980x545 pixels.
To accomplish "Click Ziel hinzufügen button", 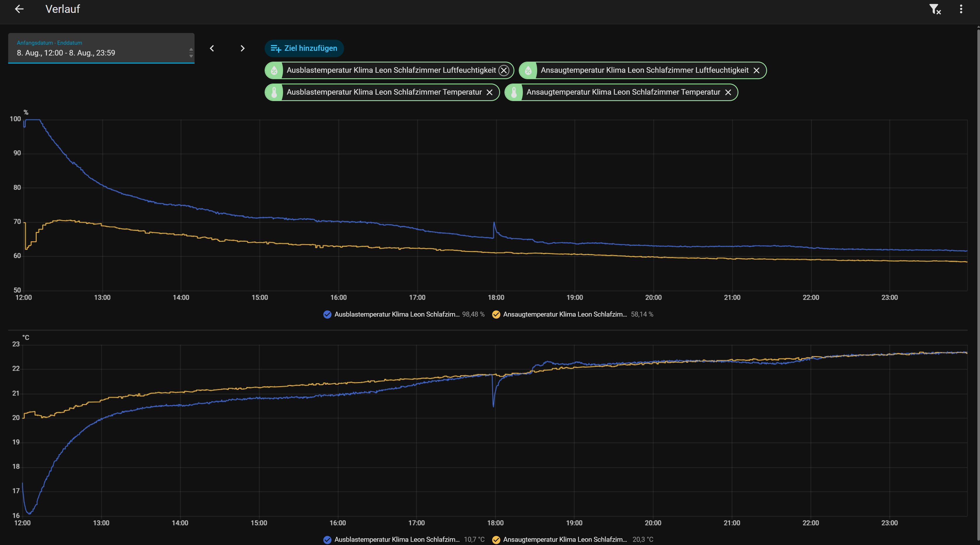I will tap(304, 48).
